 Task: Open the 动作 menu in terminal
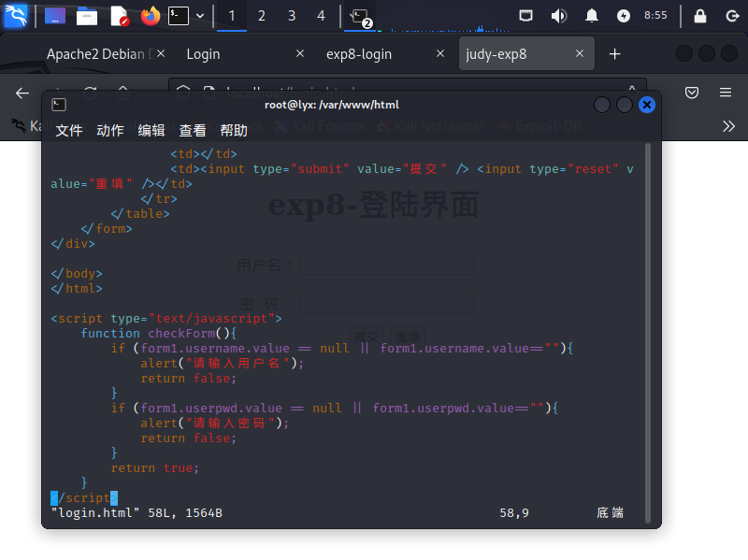(x=110, y=130)
